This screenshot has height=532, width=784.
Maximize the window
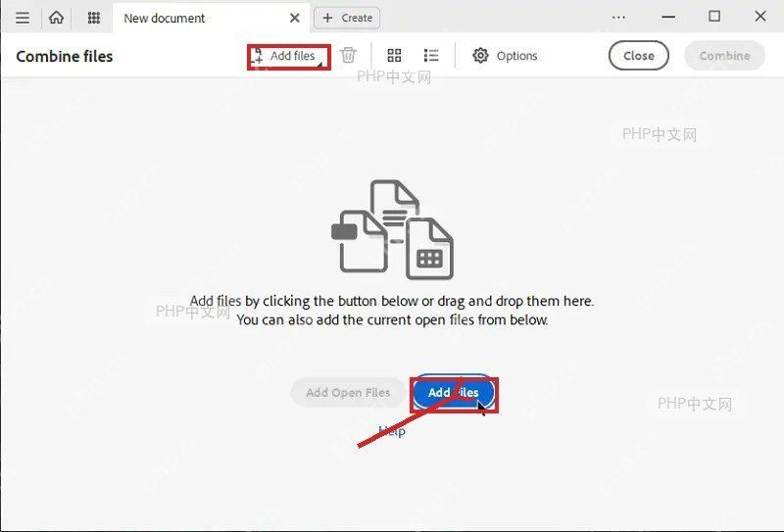point(714,17)
